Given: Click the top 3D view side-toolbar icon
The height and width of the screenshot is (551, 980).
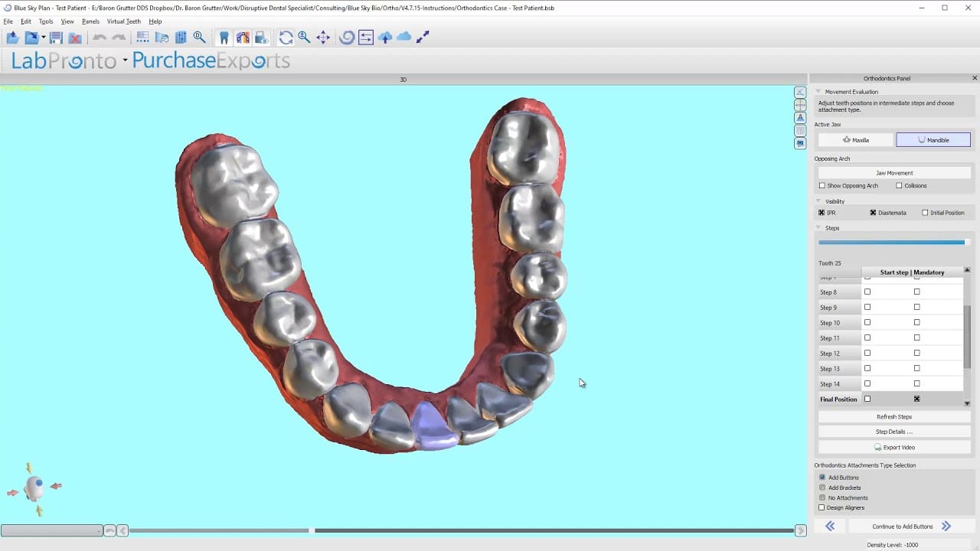Looking at the screenshot, I should (800, 92).
